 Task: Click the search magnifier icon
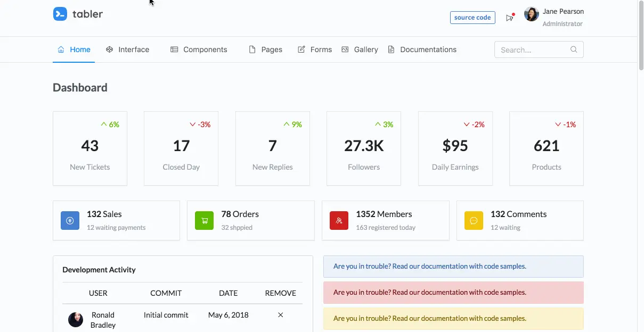click(x=574, y=49)
